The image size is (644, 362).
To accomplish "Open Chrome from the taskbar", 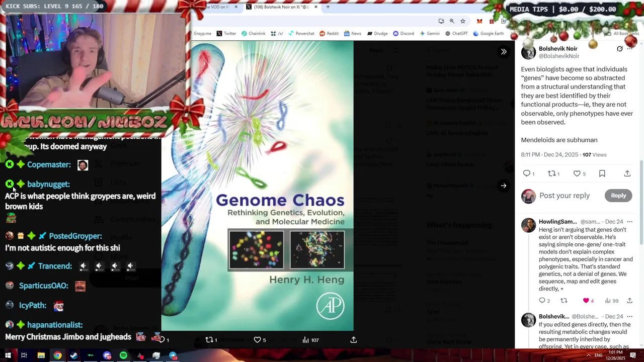I will [x=58, y=355].
